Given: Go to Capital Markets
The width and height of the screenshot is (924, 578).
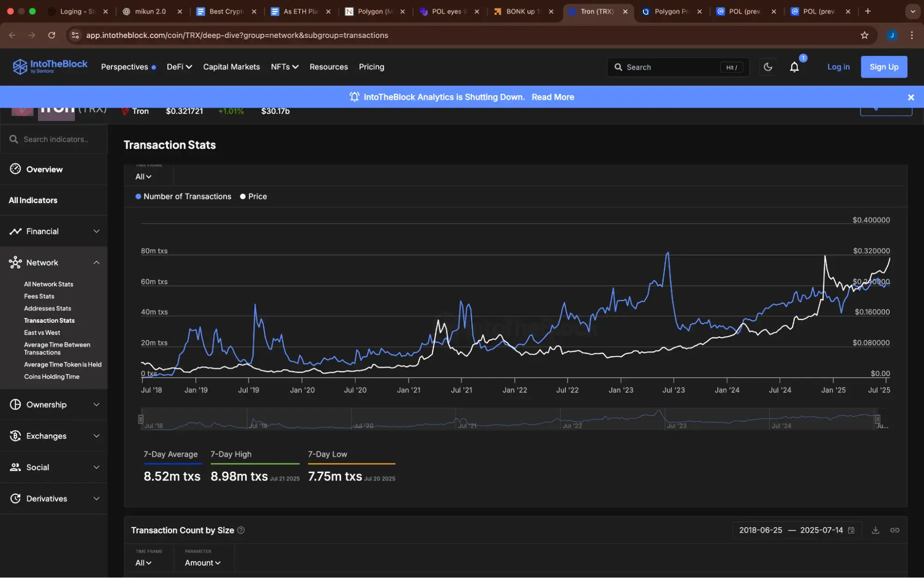Looking at the screenshot, I should pos(232,67).
